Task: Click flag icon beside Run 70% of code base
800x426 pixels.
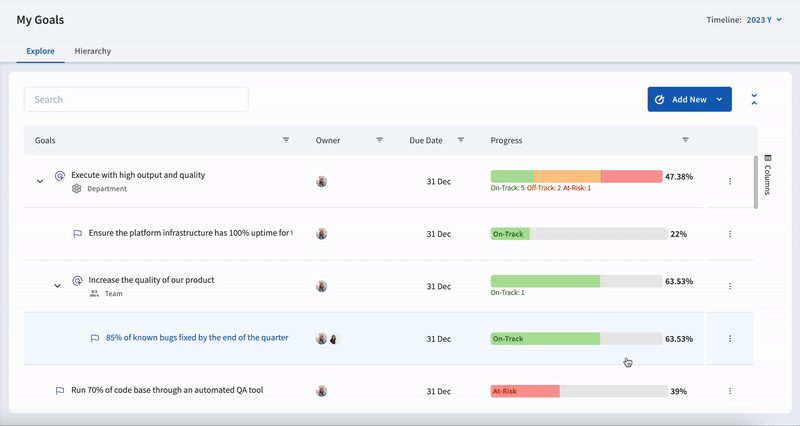Action: click(x=60, y=390)
